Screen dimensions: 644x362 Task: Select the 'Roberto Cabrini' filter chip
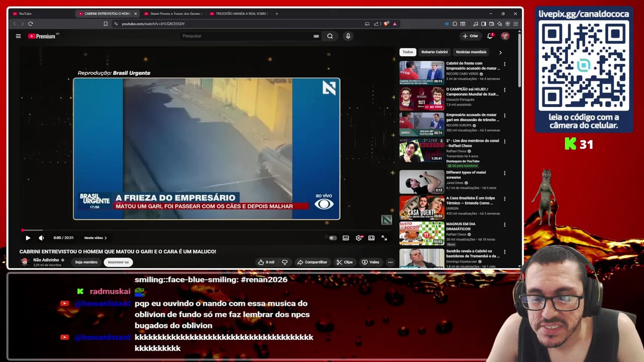(434, 52)
